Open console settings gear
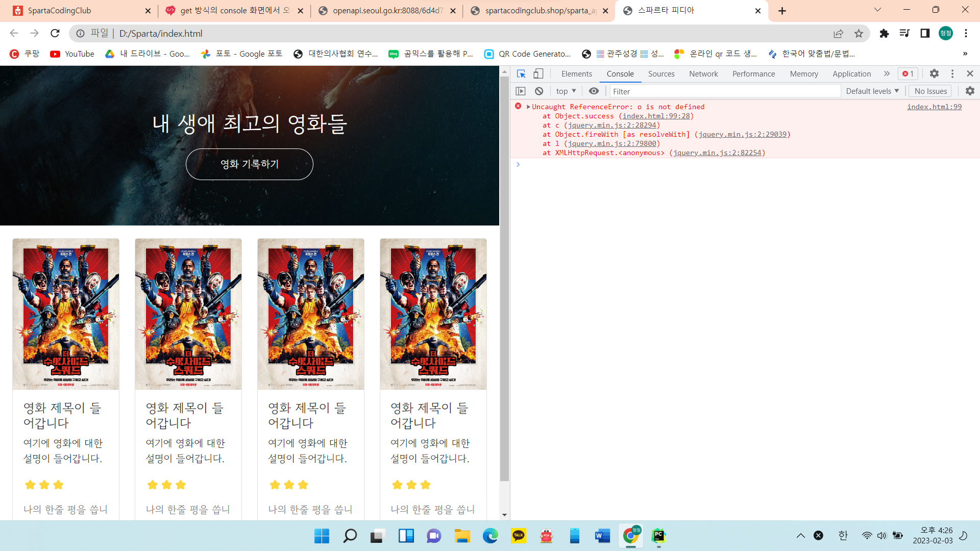The height and width of the screenshot is (551, 980). (x=970, y=91)
